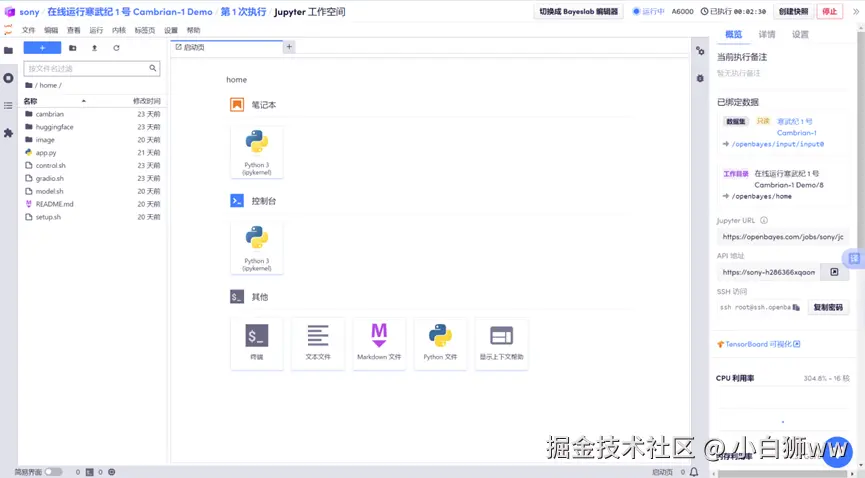
Task: Click the 第 1 次执行 breadcrumb link
Action: pyautogui.click(x=243, y=12)
